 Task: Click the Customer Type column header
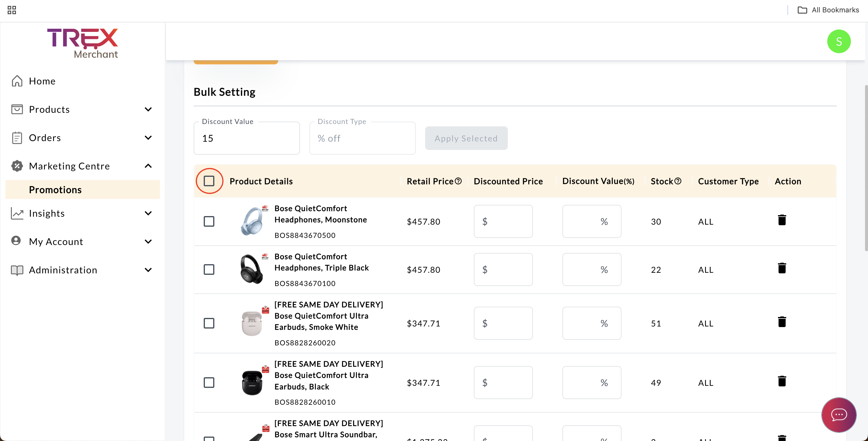click(x=728, y=181)
